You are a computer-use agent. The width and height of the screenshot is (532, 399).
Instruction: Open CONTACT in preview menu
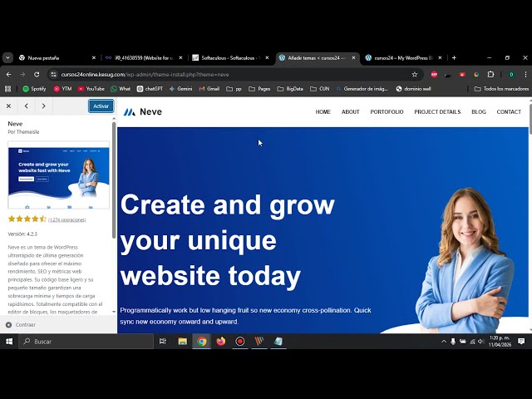pyautogui.click(x=509, y=112)
